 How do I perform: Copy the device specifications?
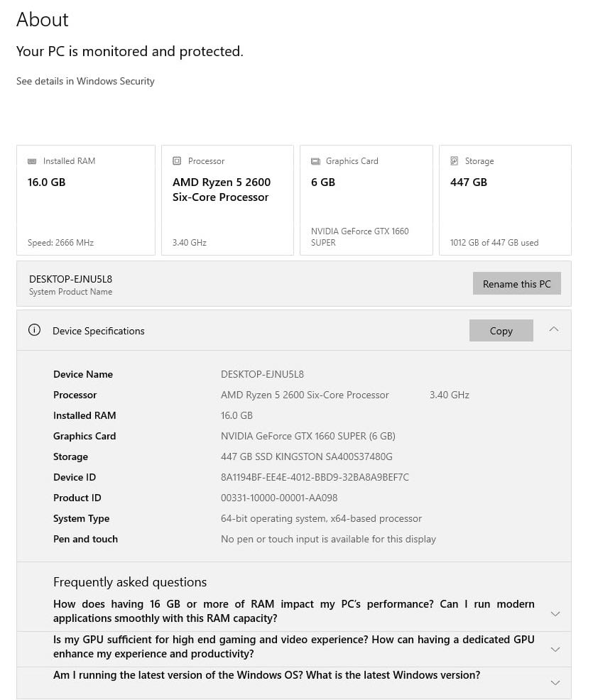coord(501,331)
